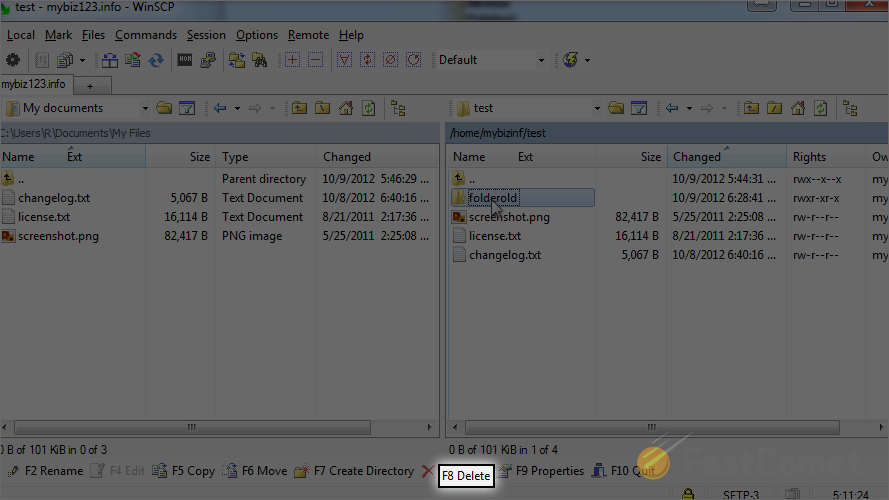The height and width of the screenshot is (500, 889).
Task: Click the Synchronize toolbar icon
Action: pos(133,60)
